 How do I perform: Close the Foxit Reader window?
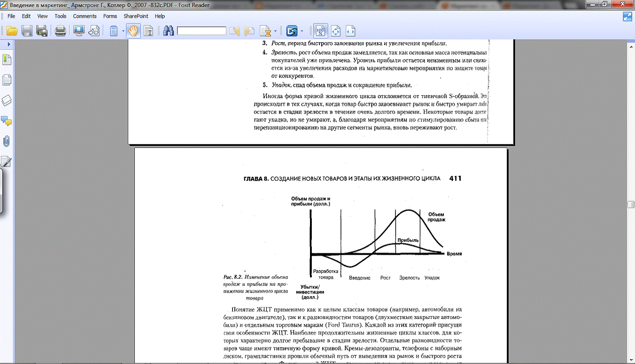click(622, 4)
